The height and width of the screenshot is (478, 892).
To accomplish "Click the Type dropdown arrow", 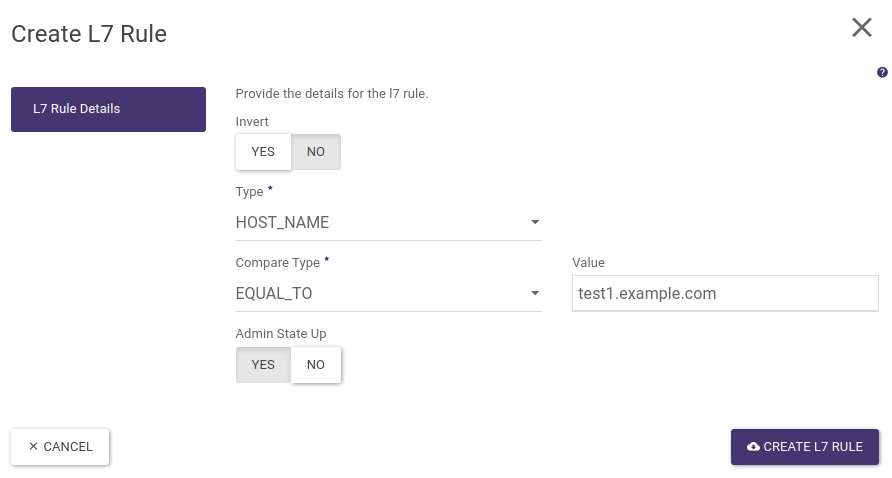I will coord(535,222).
